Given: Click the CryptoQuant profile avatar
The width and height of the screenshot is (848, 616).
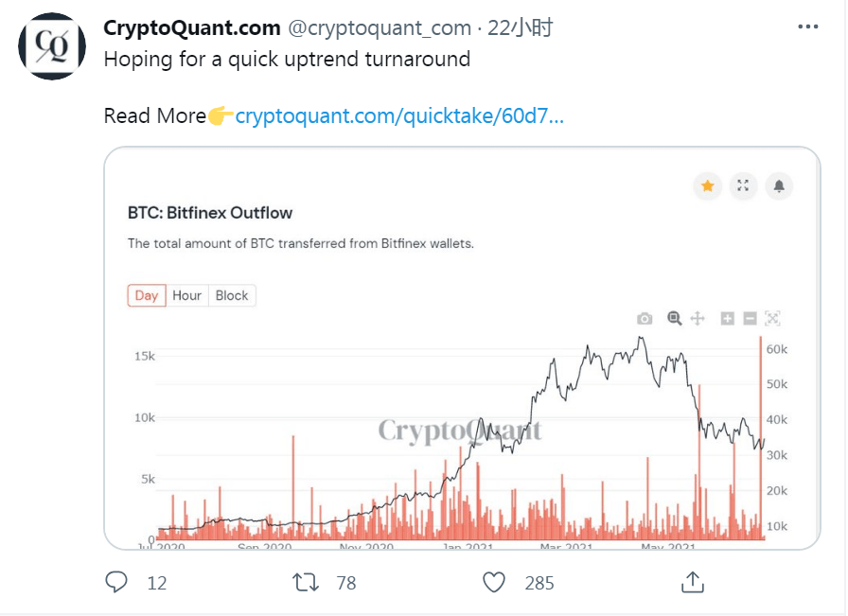Looking at the screenshot, I should pyautogui.click(x=52, y=46).
